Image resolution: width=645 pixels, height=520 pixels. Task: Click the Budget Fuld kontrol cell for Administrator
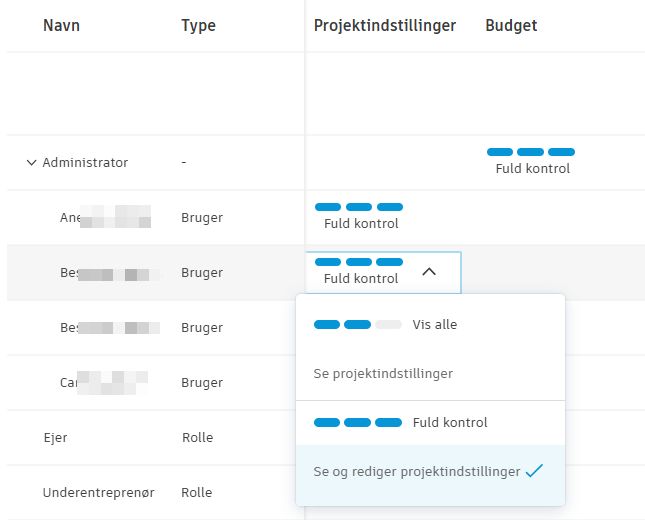click(x=532, y=169)
